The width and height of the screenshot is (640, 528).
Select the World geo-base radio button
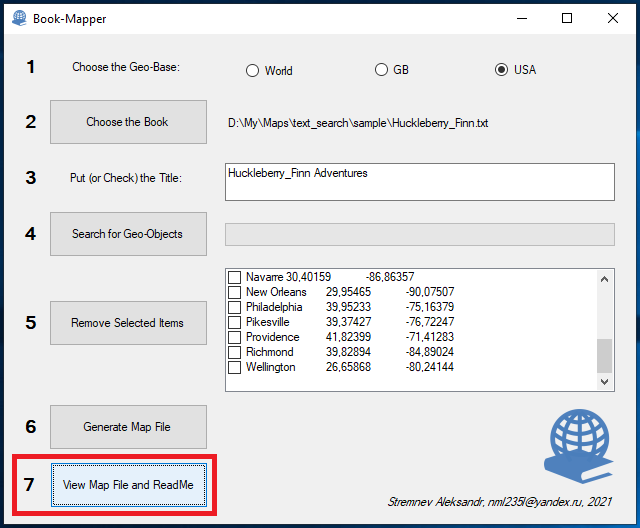[x=252, y=71]
